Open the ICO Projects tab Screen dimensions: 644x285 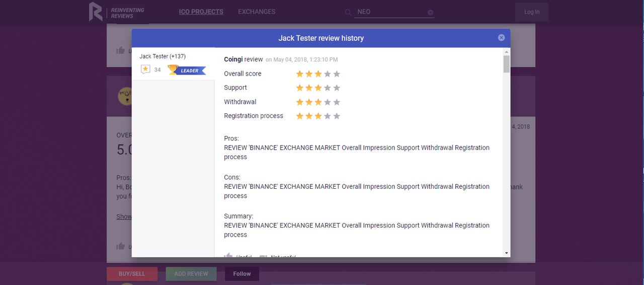click(201, 12)
